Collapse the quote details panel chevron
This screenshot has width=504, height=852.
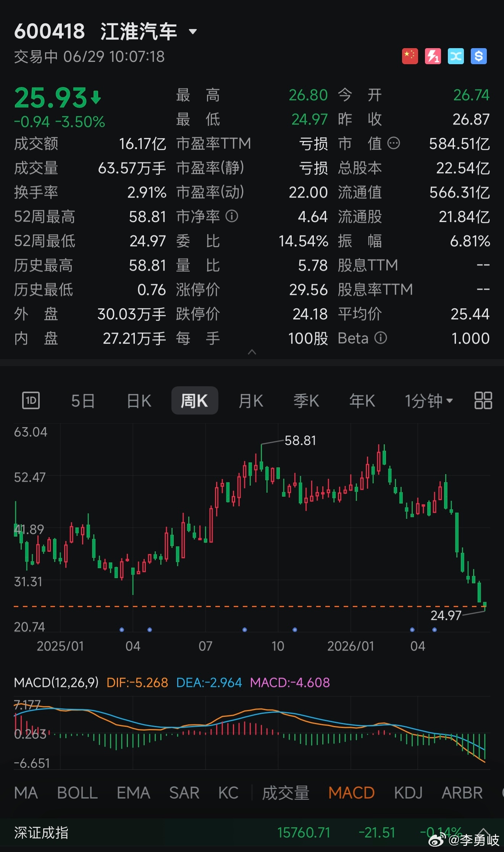click(252, 352)
